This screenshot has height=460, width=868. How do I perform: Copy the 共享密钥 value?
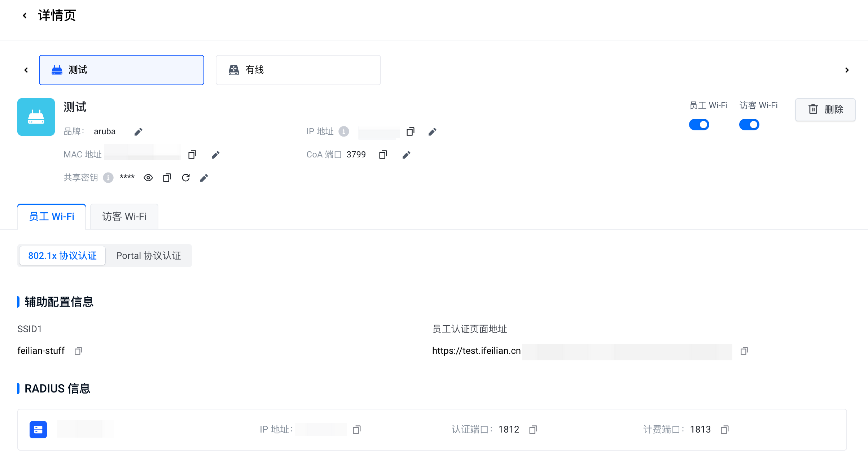click(x=167, y=178)
